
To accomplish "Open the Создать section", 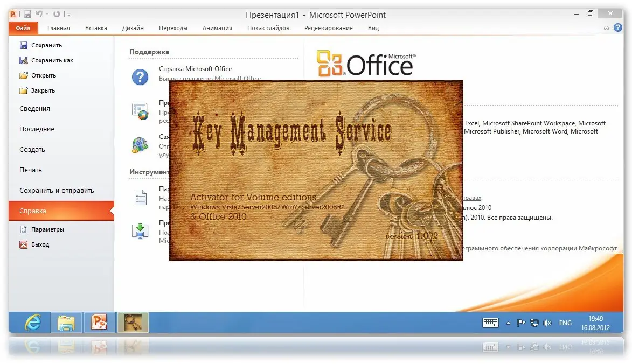I will coord(32,150).
